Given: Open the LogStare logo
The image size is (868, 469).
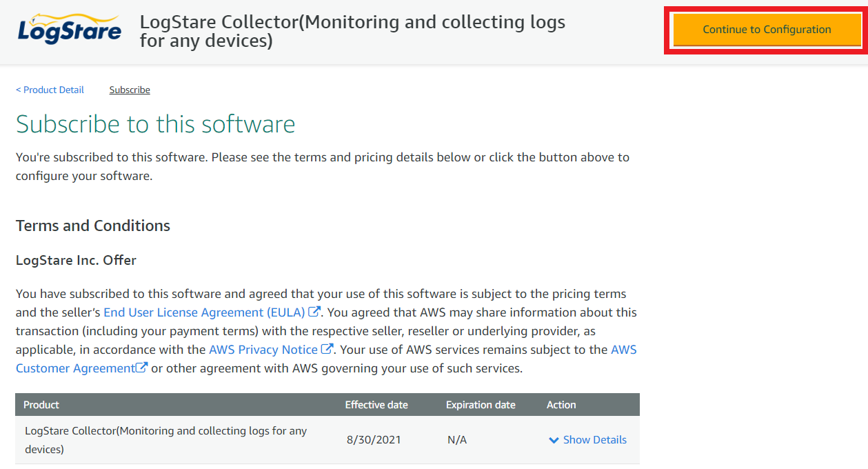Looking at the screenshot, I should click(x=69, y=29).
